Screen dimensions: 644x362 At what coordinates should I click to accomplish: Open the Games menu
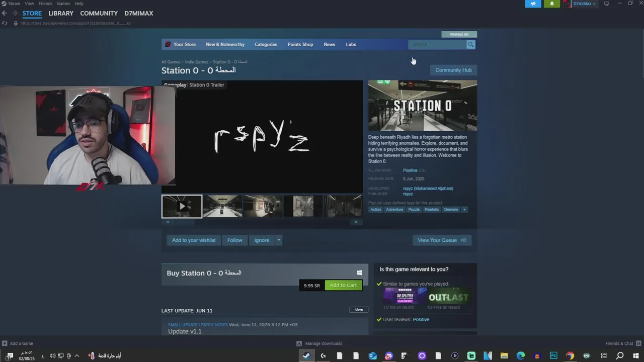(x=63, y=4)
